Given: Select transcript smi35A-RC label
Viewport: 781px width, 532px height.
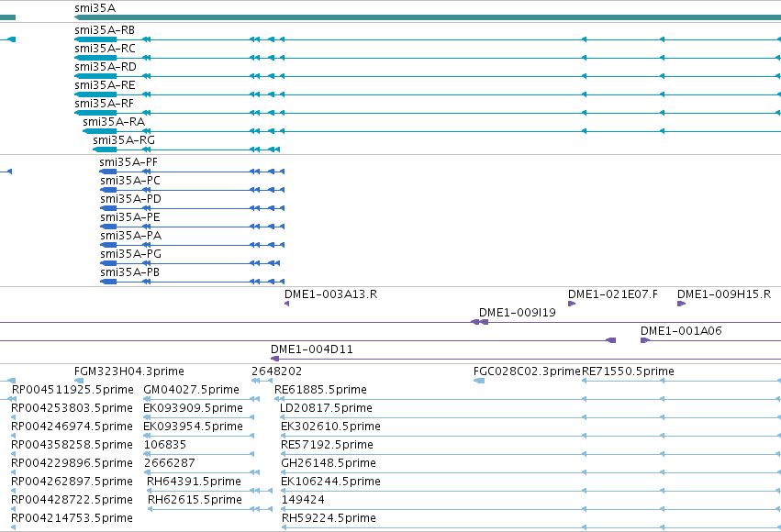Looking at the screenshot, I should [x=105, y=49].
